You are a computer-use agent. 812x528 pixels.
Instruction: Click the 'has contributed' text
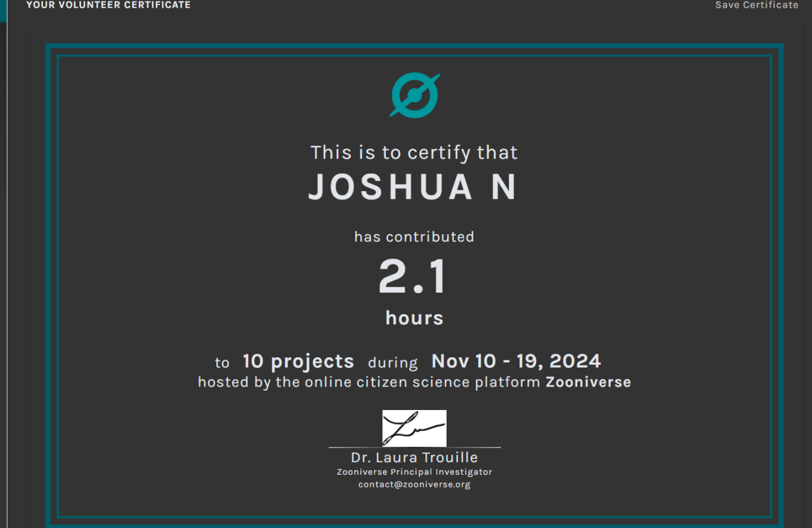click(414, 237)
